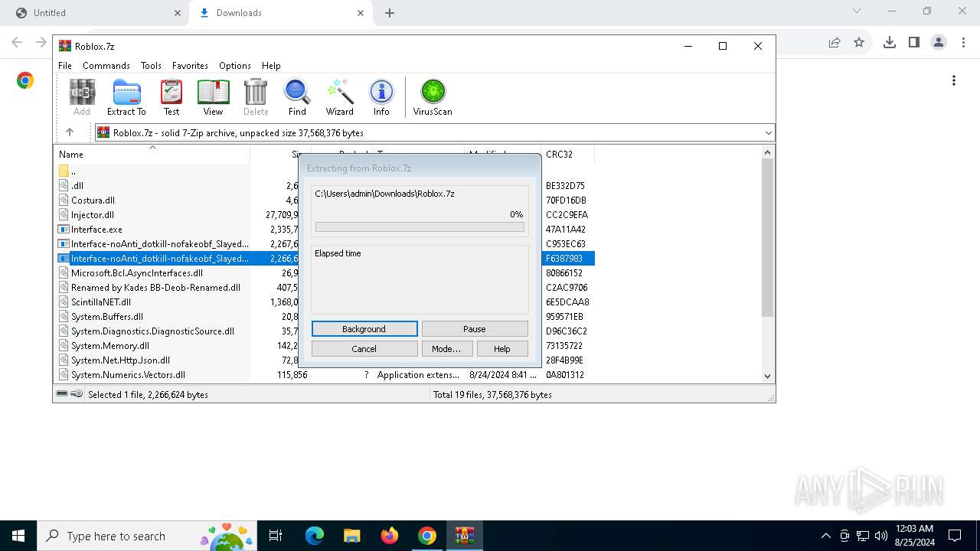Click the extraction progress bar
This screenshot has width=980, height=551.
pyautogui.click(x=420, y=227)
